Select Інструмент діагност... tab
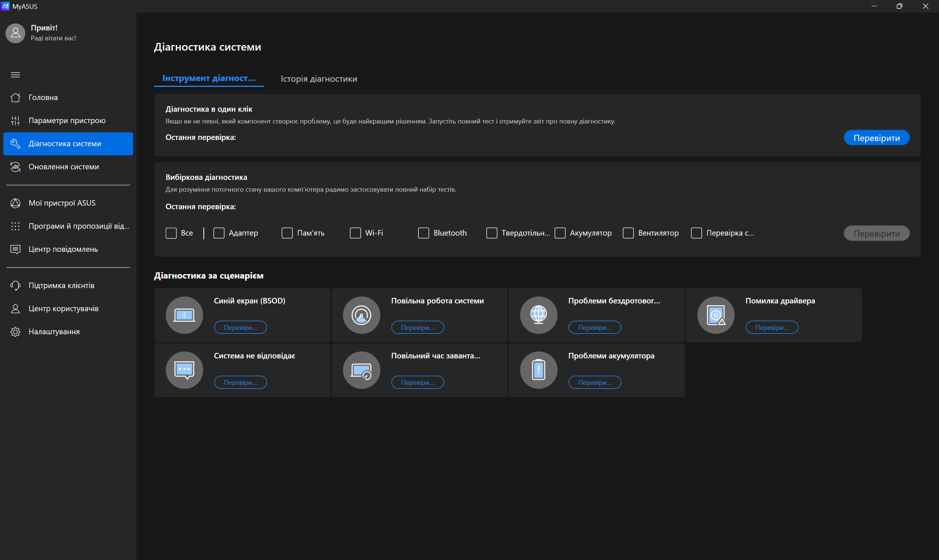The width and height of the screenshot is (939, 560). [x=208, y=79]
